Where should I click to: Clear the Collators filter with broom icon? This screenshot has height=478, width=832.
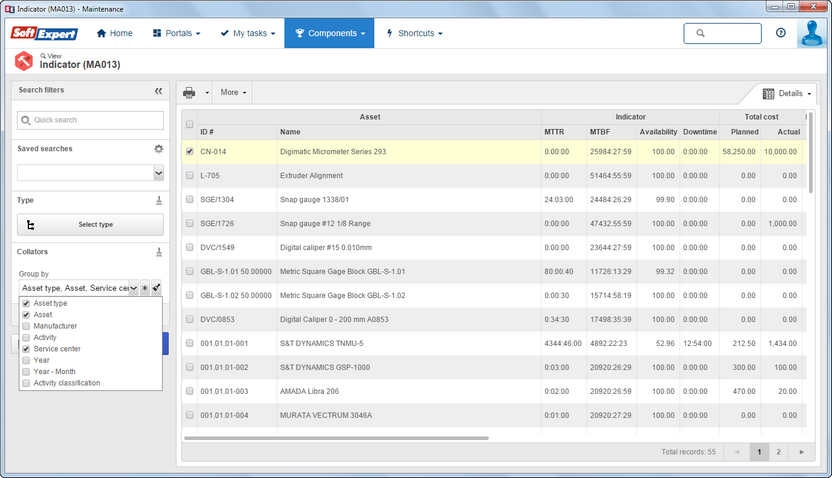tap(159, 252)
